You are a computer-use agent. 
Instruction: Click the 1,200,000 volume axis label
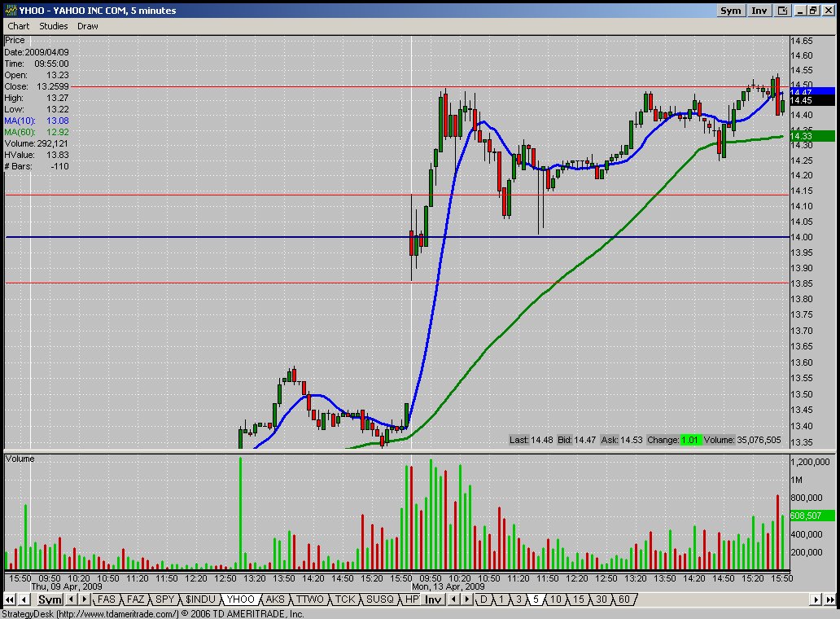tap(810, 462)
